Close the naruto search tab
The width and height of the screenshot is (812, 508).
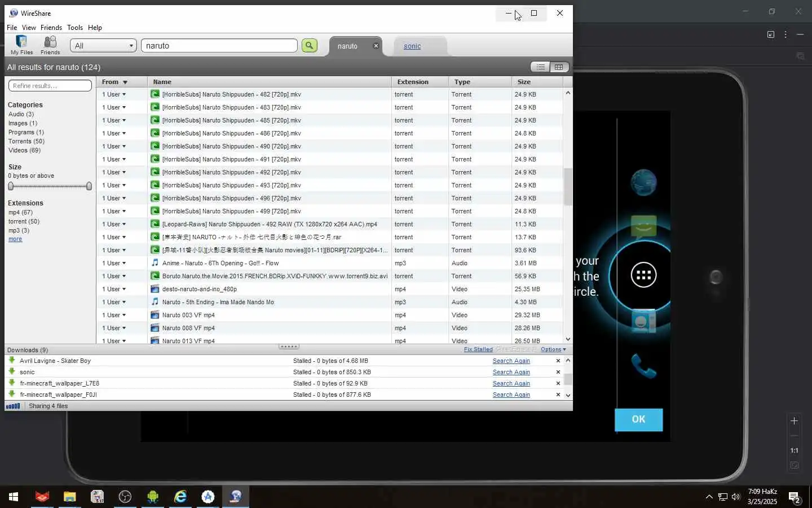pos(376,46)
